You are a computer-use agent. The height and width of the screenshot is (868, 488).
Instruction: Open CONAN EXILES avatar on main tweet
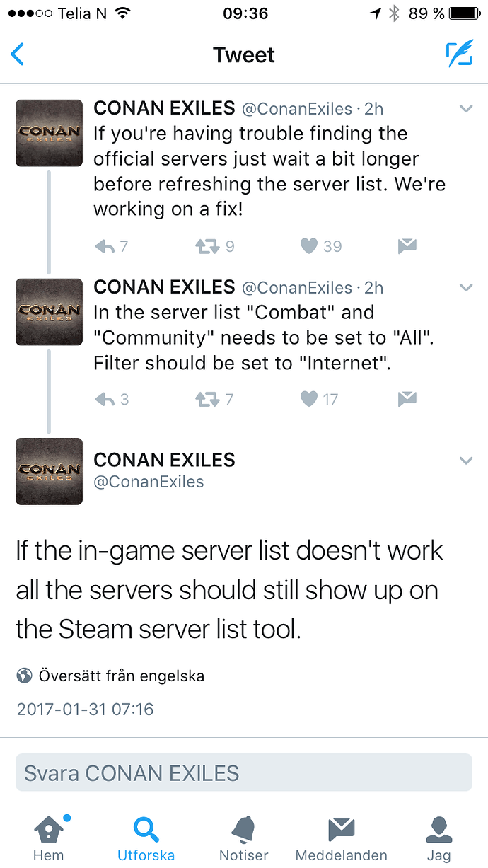pos(49,472)
